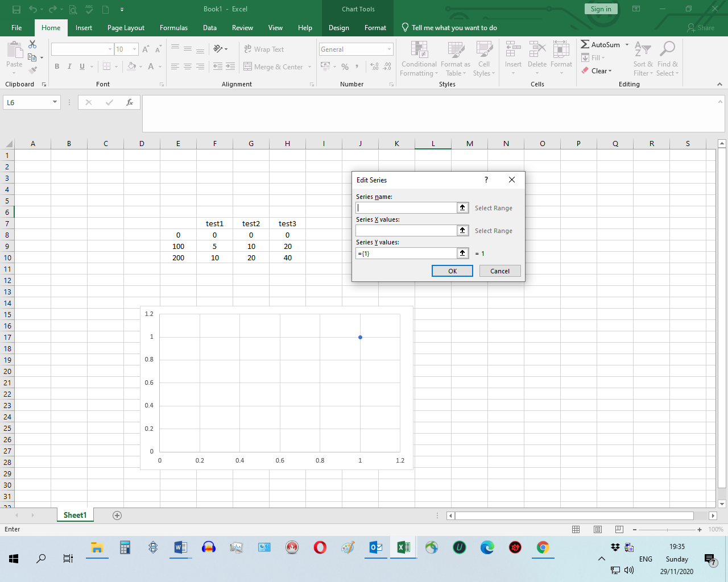This screenshot has height=582, width=728.
Task: Open the Chart Tools Design tab
Action: tap(339, 28)
